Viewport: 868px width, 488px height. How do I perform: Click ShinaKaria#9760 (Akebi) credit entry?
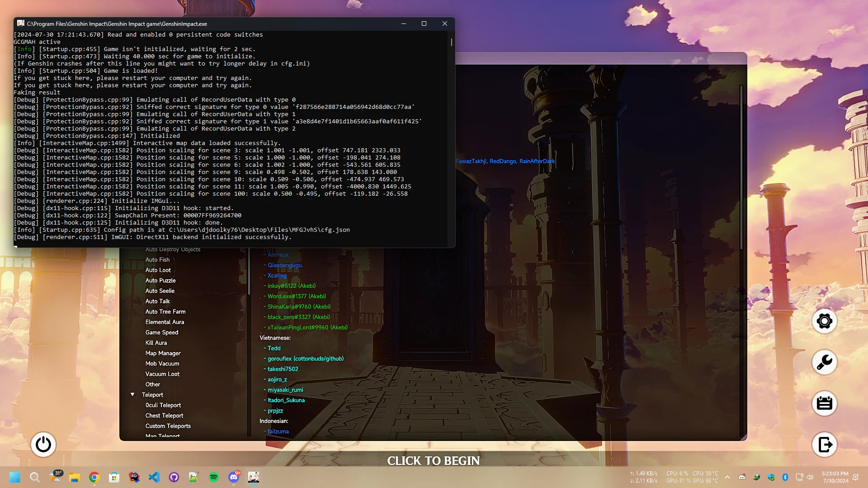(299, 307)
